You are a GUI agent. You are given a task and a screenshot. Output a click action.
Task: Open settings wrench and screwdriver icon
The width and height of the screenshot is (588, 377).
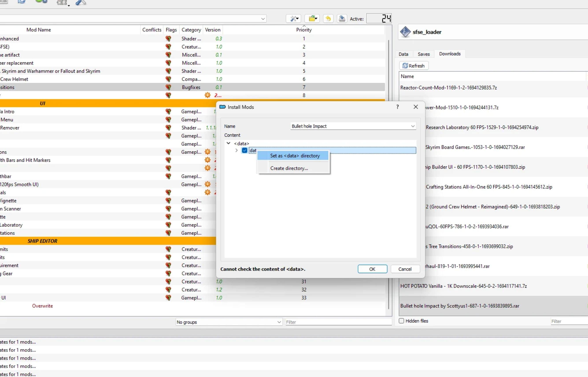coord(81,3)
